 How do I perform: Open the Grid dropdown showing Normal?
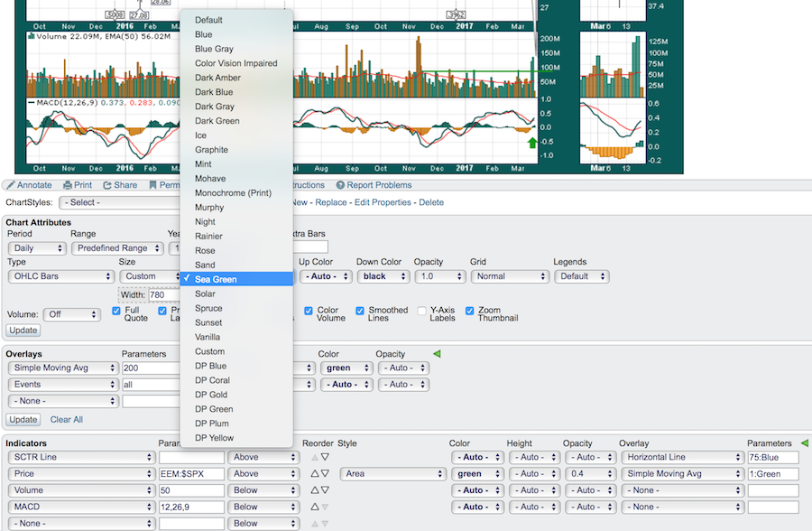click(x=510, y=276)
